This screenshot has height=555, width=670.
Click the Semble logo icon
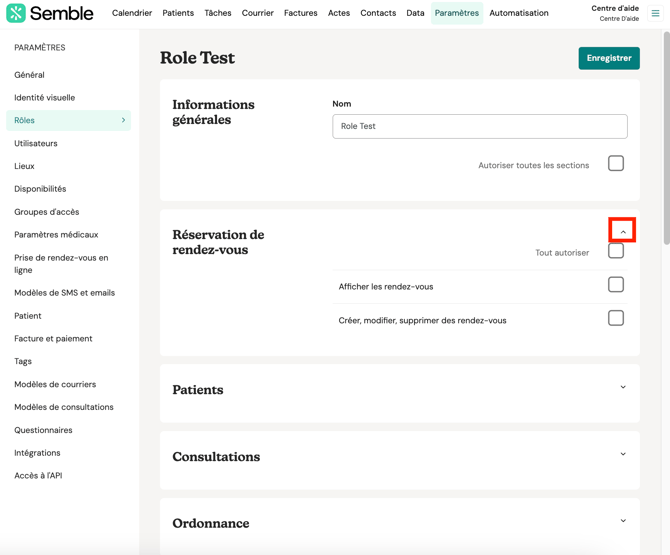(16, 13)
